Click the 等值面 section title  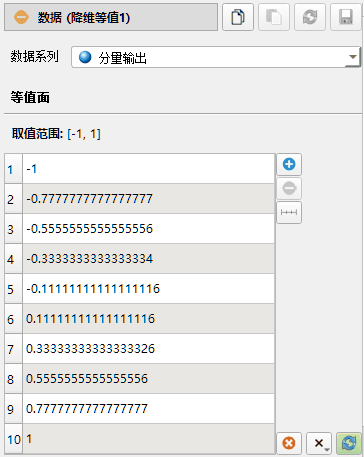tap(30, 97)
